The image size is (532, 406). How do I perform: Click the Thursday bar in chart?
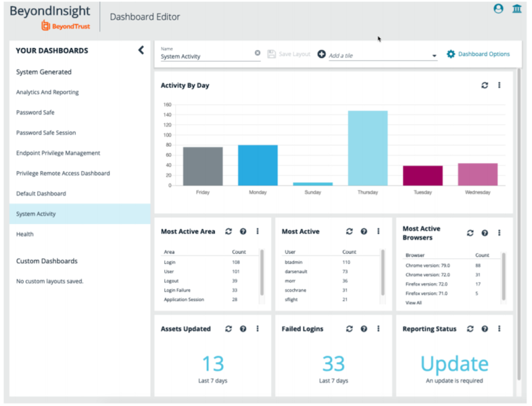pos(368,148)
